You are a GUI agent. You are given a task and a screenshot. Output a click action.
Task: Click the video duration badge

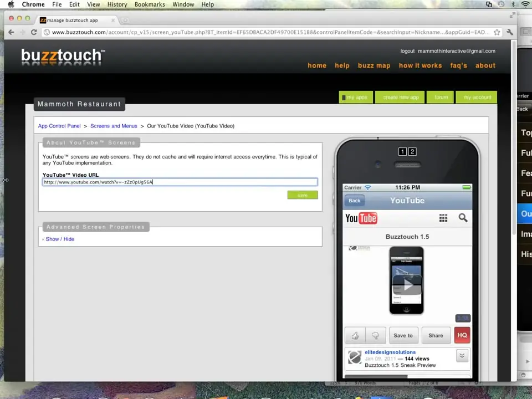click(462, 318)
